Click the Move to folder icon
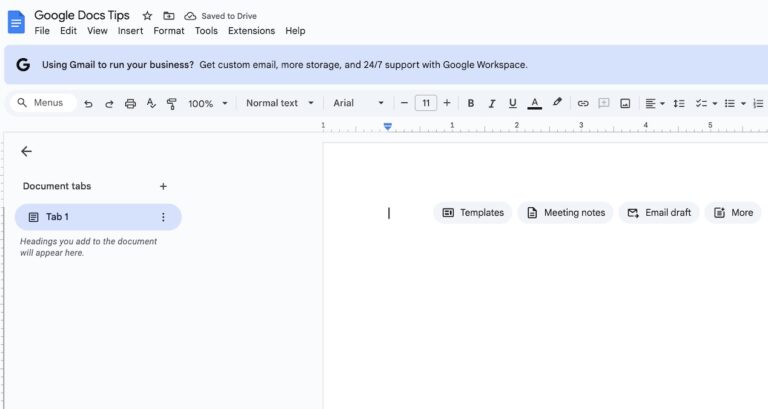The width and height of the screenshot is (768, 409). (x=168, y=16)
